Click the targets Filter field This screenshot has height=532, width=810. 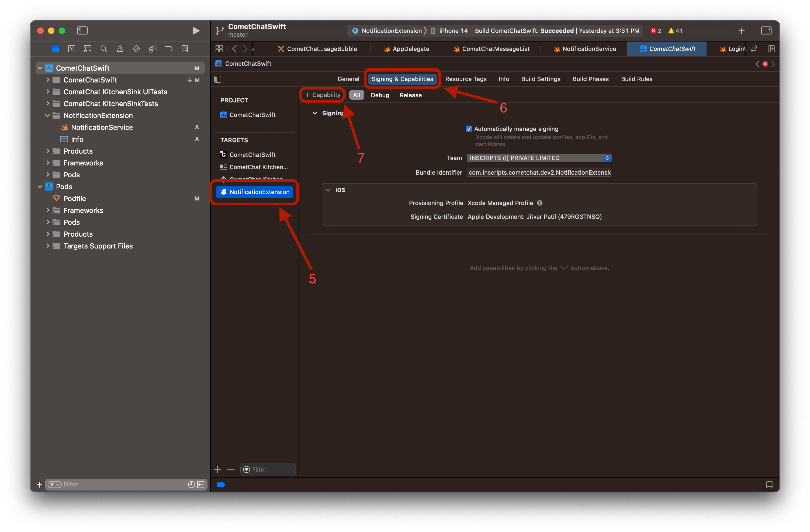point(268,470)
